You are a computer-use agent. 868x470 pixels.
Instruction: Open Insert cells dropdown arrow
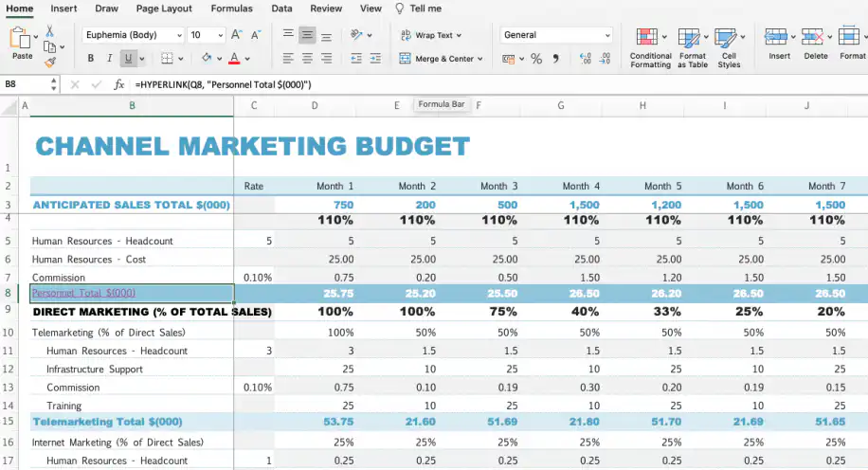tap(793, 38)
